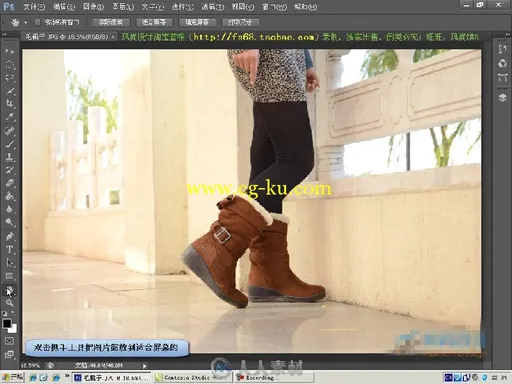Select the Brush tool
Viewport: 512px width, 384px height.
tap(9, 144)
